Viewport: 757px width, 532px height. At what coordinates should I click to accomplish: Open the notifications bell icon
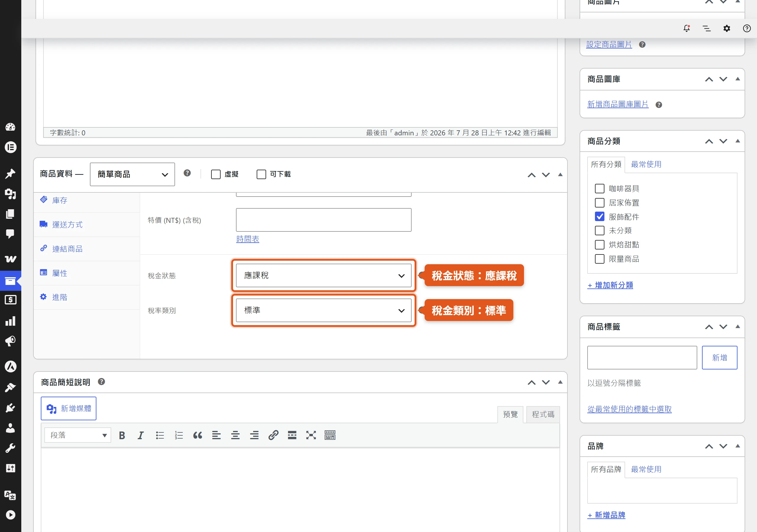click(x=686, y=28)
